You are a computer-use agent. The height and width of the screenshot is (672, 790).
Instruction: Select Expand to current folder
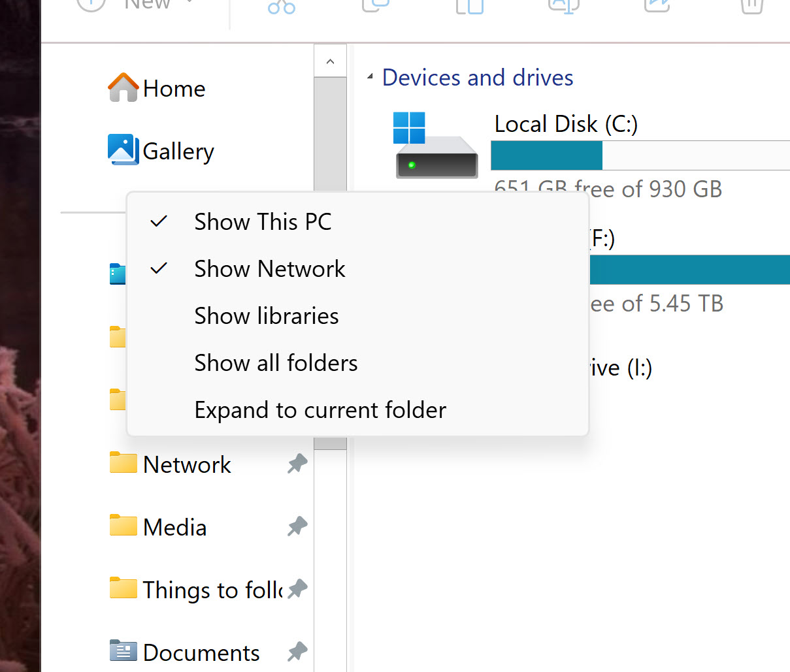(320, 409)
